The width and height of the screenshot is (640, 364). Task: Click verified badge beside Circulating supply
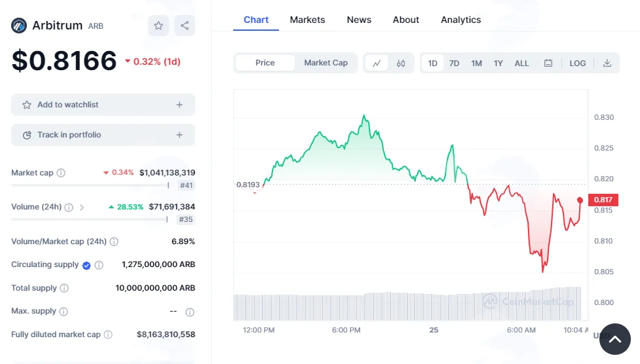(x=86, y=266)
